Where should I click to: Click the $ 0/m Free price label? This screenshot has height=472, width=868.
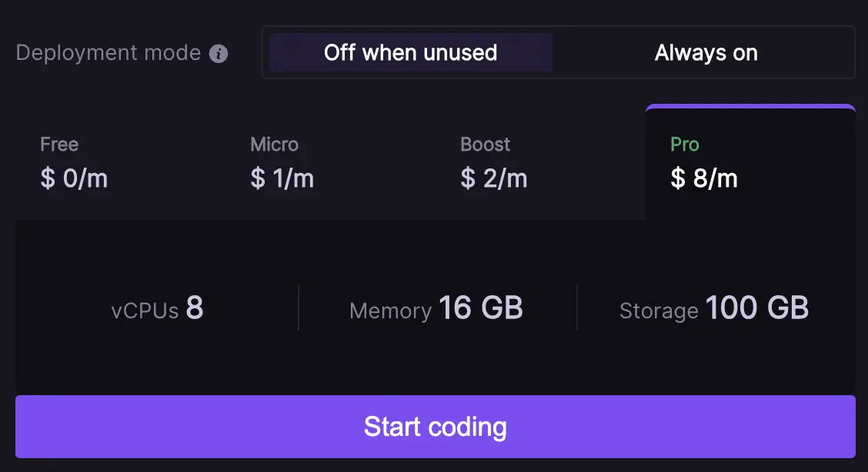74,178
